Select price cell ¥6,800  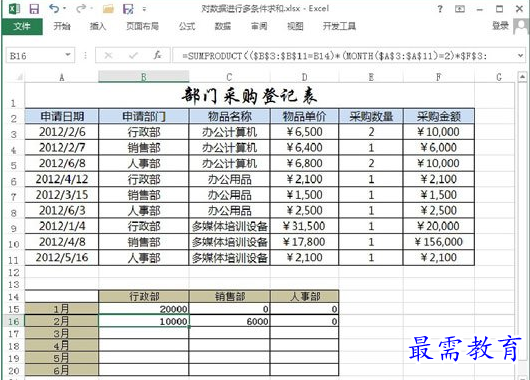click(304, 163)
